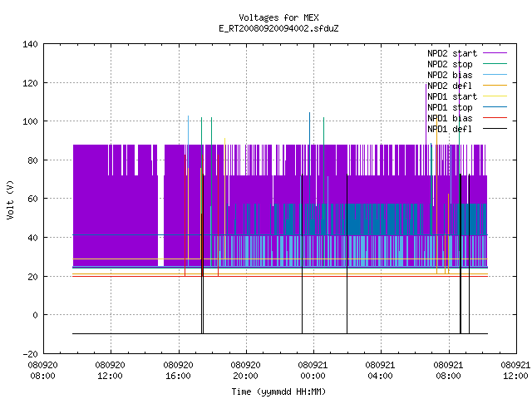This screenshot has height=399, width=532.
Task: Click the x-axis tick '080921 04:00'
Action: coord(380,371)
